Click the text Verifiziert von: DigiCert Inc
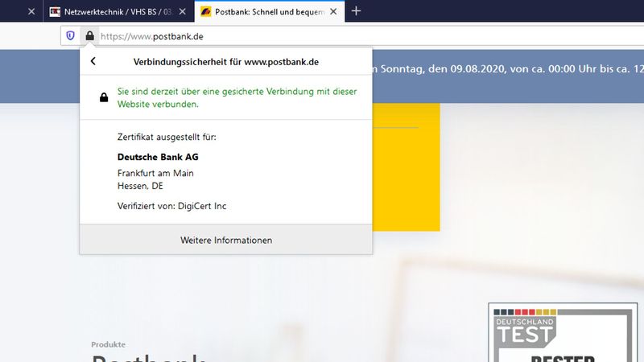This screenshot has width=644, height=362. [171, 206]
